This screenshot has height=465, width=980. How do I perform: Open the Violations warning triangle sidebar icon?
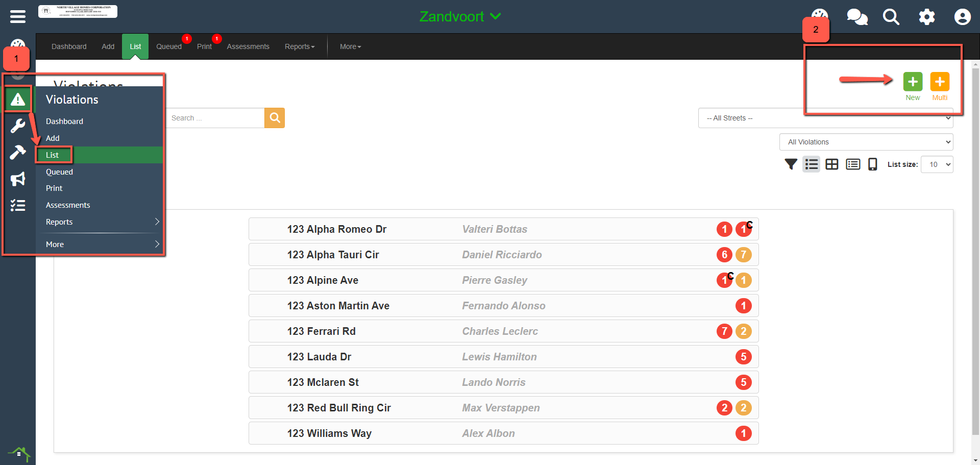click(18, 100)
